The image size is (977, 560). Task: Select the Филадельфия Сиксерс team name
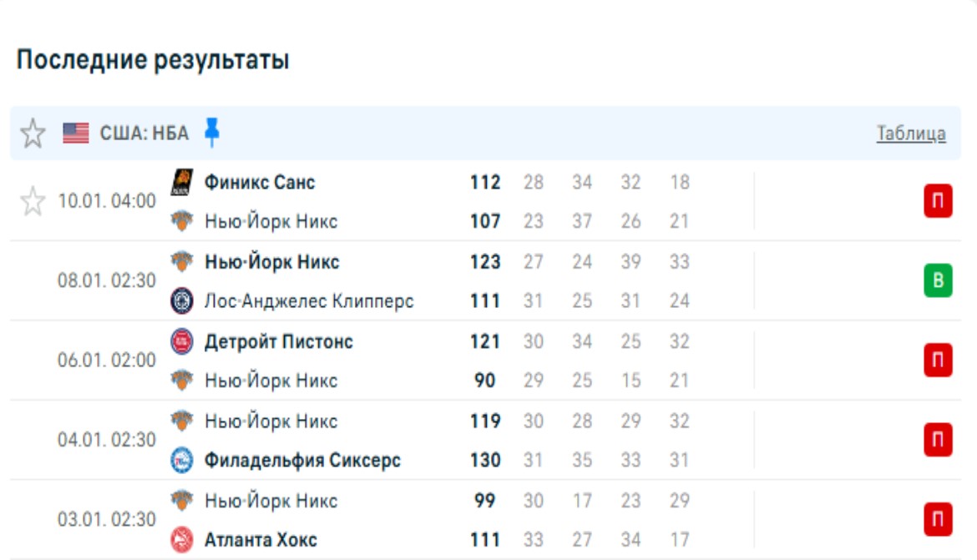coord(302,460)
